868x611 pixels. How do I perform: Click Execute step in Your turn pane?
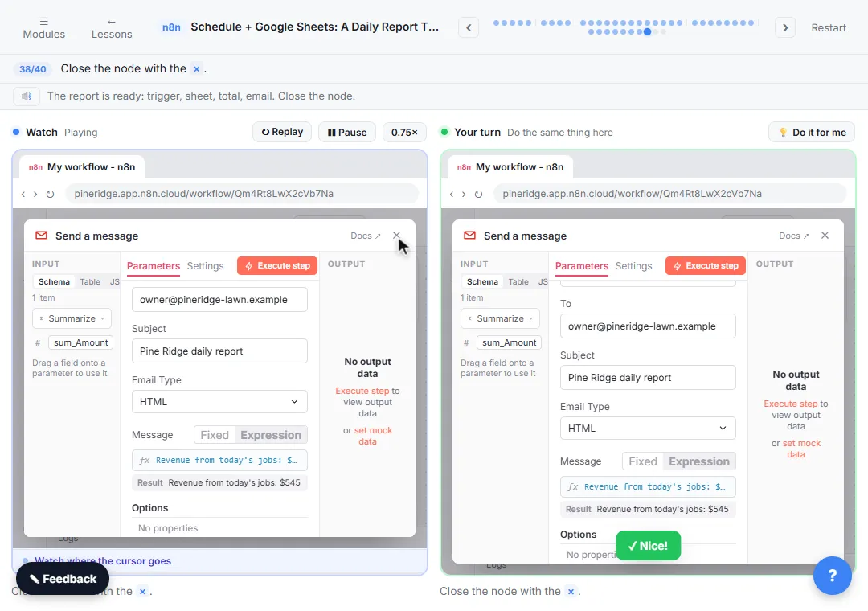pyautogui.click(x=706, y=266)
